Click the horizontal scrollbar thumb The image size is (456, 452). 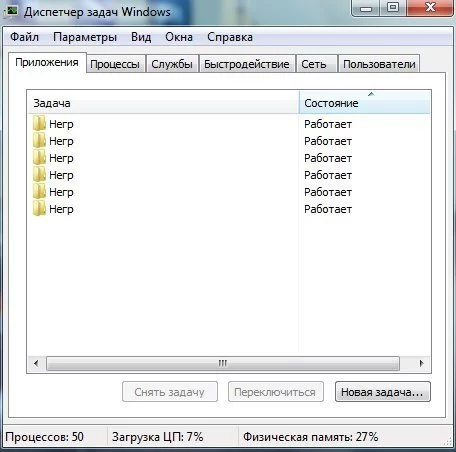pyautogui.click(x=223, y=363)
